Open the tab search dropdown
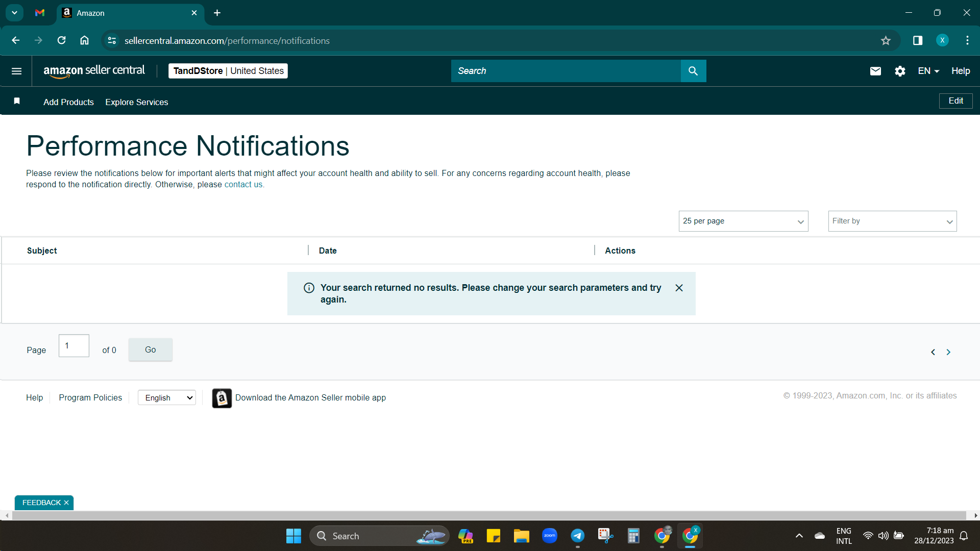 pos(14,13)
